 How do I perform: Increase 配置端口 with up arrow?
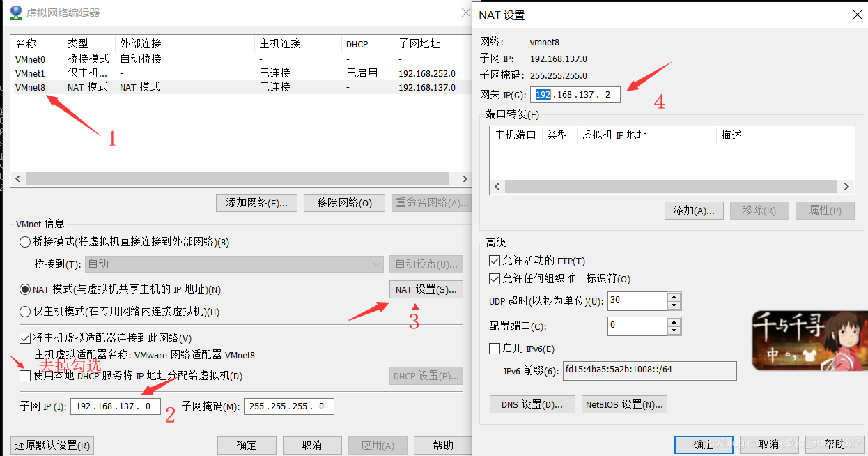click(674, 321)
